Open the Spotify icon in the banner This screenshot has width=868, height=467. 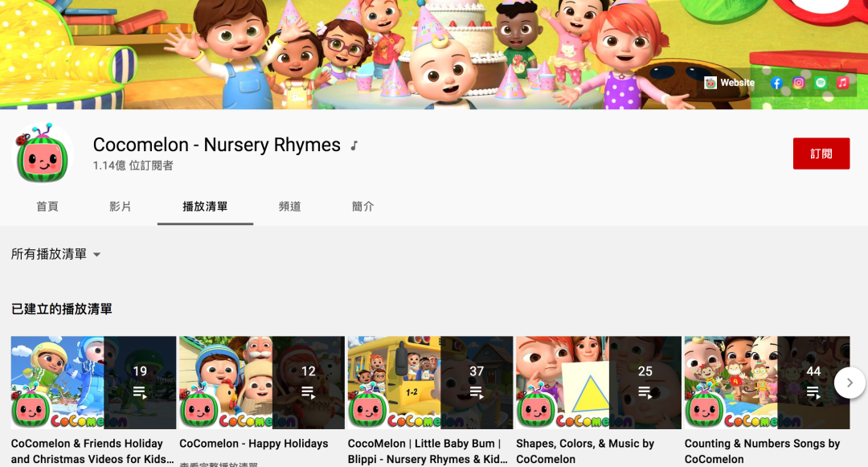[820, 83]
